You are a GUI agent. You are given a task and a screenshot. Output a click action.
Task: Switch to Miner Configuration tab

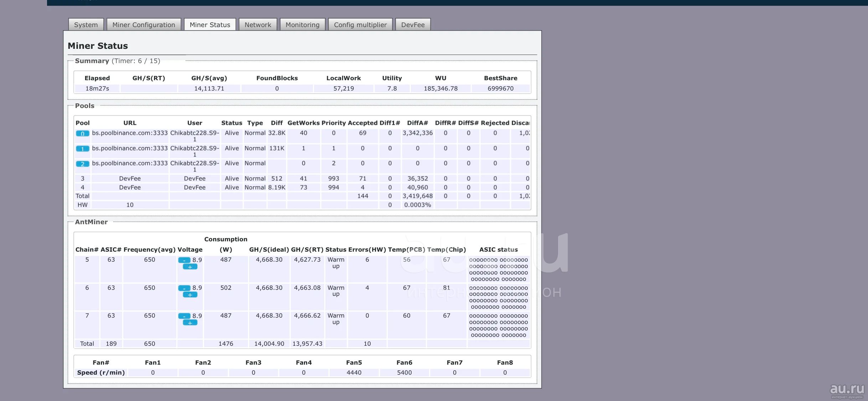[144, 25]
